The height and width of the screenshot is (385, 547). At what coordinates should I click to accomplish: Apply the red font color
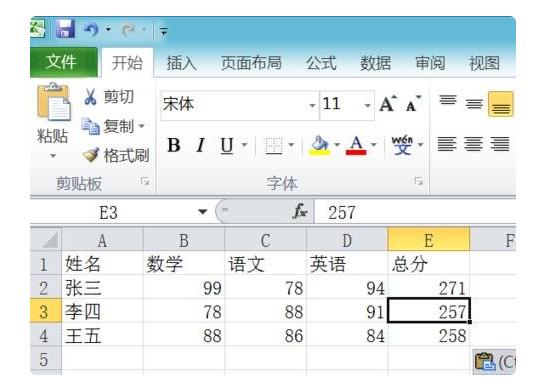point(356,145)
